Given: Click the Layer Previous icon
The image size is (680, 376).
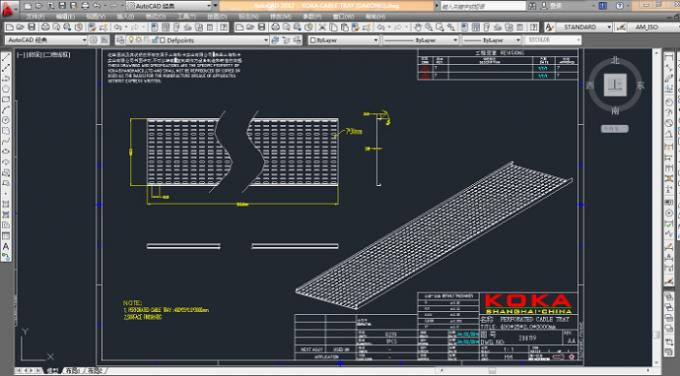Looking at the screenshot, I should click(286, 40).
